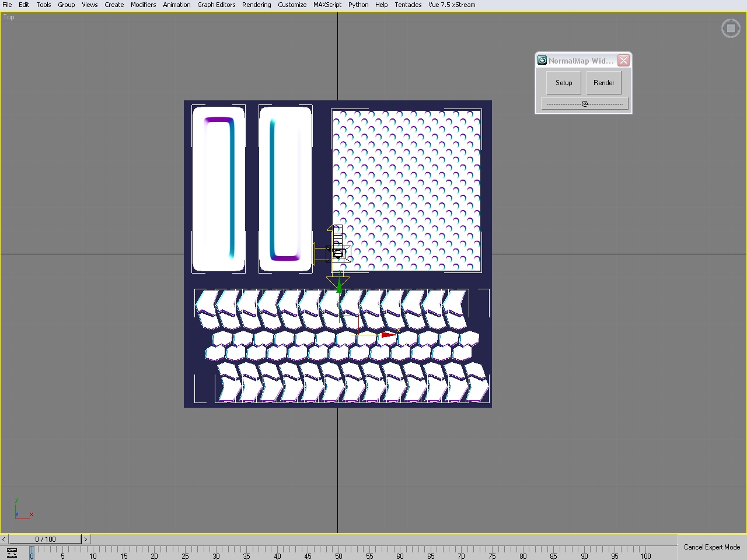
Task: Open the MAXScript menu
Action: pyautogui.click(x=327, y=5)
